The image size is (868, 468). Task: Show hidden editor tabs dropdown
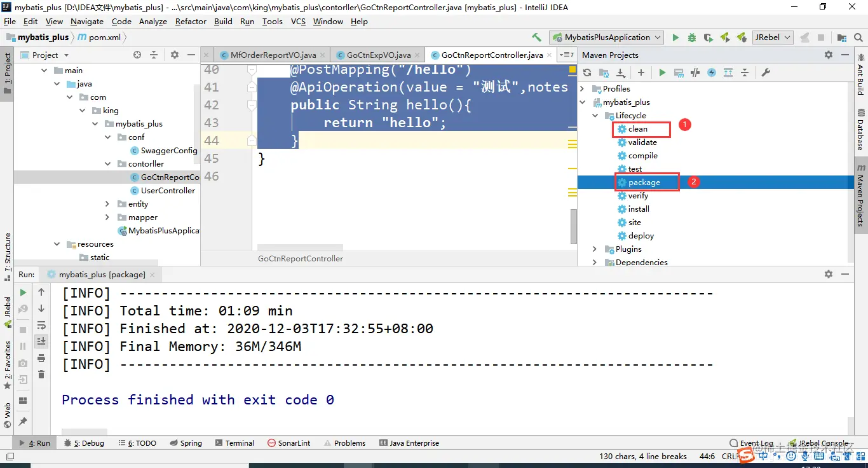[x=566, y=55]
